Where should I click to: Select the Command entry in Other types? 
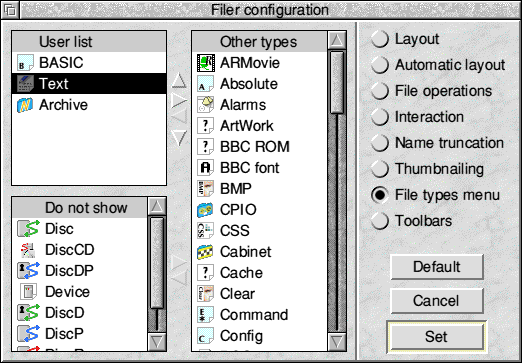260,315
